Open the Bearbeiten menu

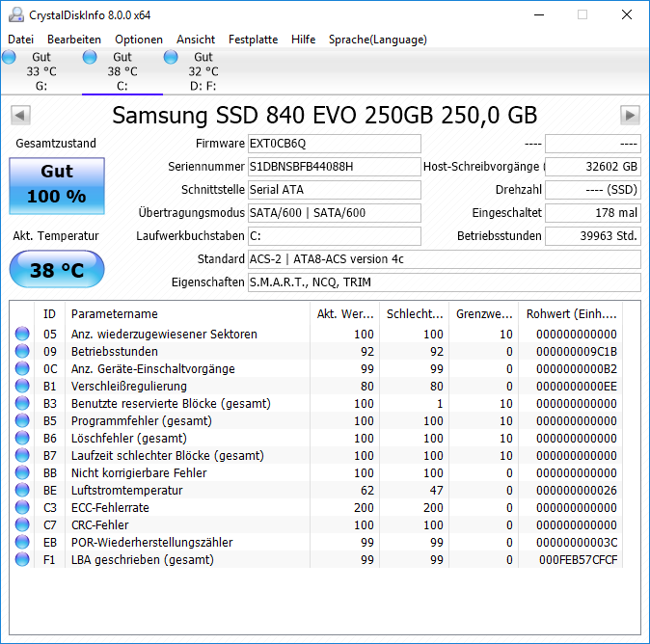click(74, 40)
